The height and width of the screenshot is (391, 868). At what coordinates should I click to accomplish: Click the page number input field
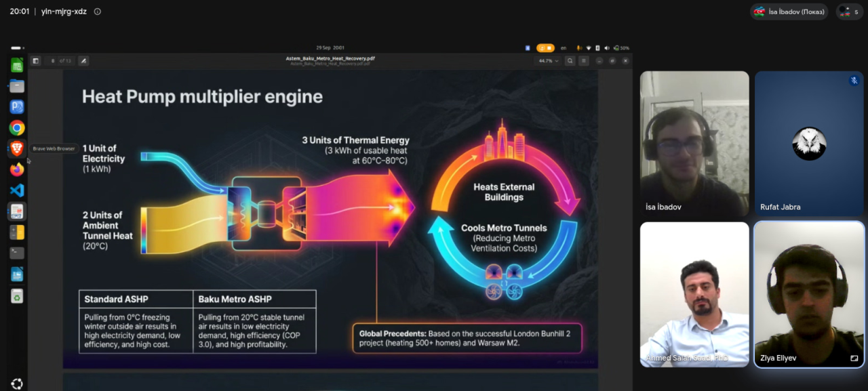coord(53,61)
